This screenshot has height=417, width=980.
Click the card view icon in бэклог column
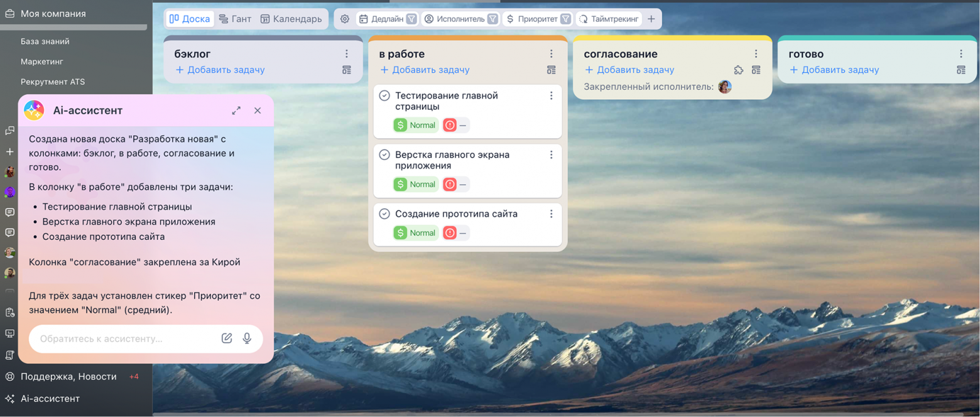click(x=347, y=70)
